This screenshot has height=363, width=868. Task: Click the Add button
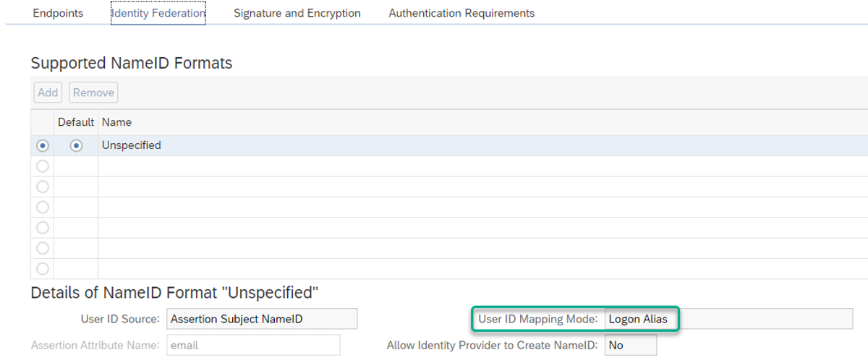[48, 93]
